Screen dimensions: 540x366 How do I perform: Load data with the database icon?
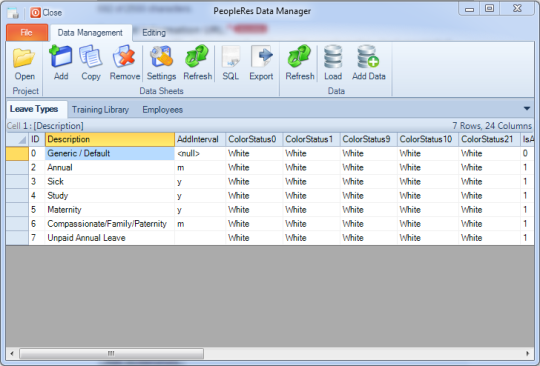pos(333,64)
